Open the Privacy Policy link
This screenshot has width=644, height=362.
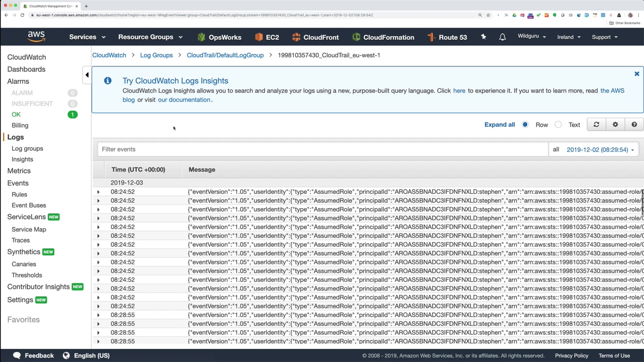coord(572,355)
